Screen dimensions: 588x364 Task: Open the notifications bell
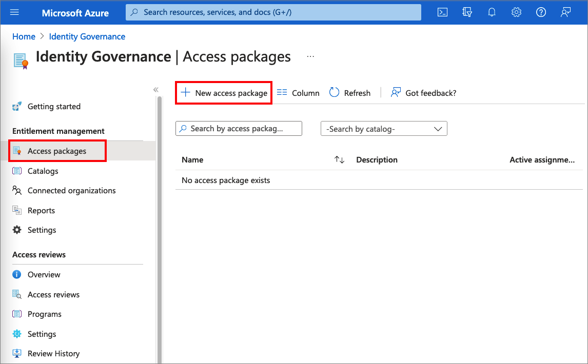492,12
